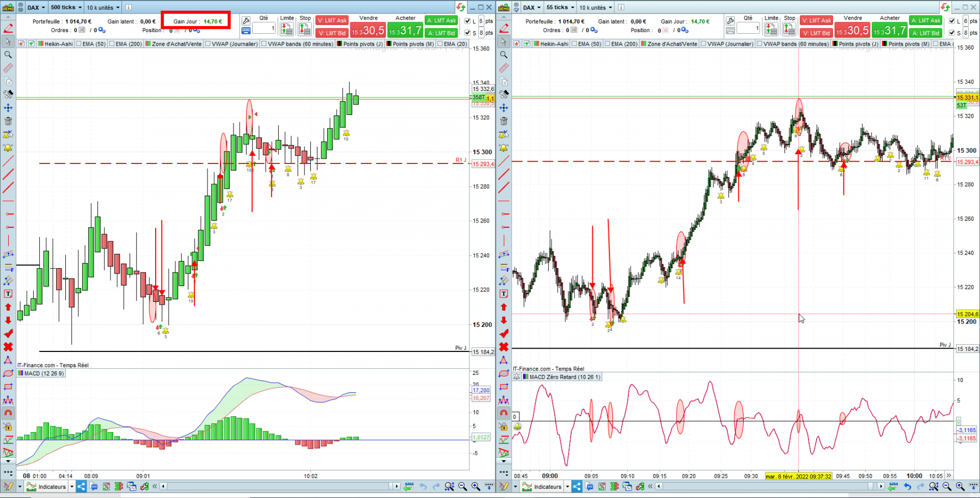Viewport: 980px width, 498px height.
Task: Select the red checkmark tool in left window
Action: coord(8,333)
